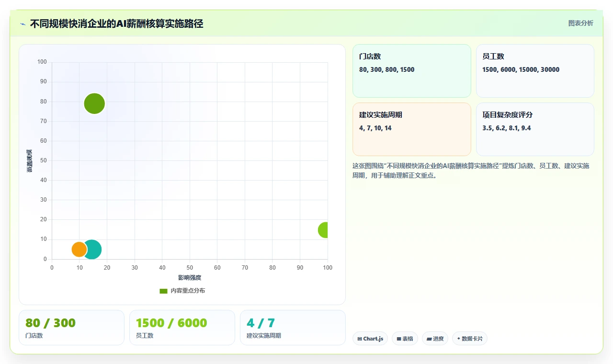The image size is (613, 364).
Task: Click values 1500, 6000, 15000, 30000
Action: point(521,69)
